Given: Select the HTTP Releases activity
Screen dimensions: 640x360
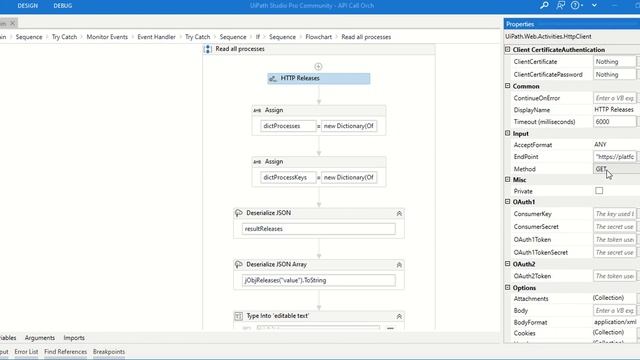Looking at the screenshot, I should point(319,78).
